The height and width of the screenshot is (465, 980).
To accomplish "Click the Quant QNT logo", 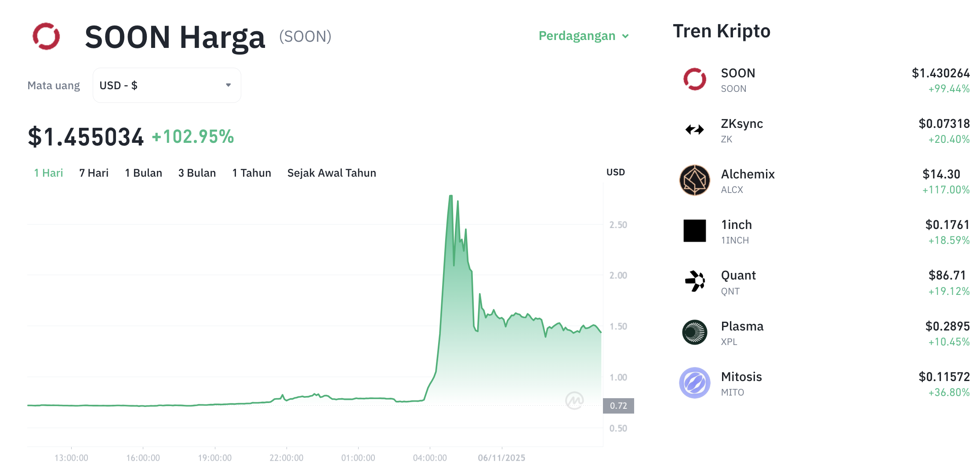I will [695, 282].
